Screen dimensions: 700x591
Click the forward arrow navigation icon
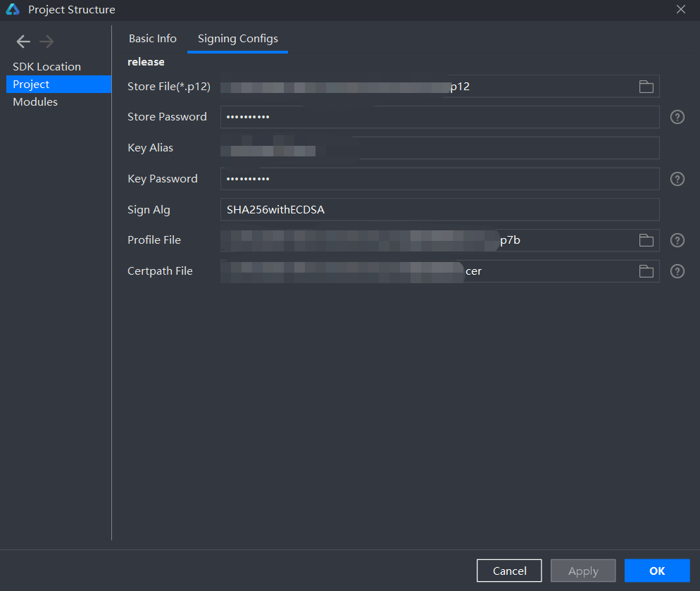tap(47, 42)
